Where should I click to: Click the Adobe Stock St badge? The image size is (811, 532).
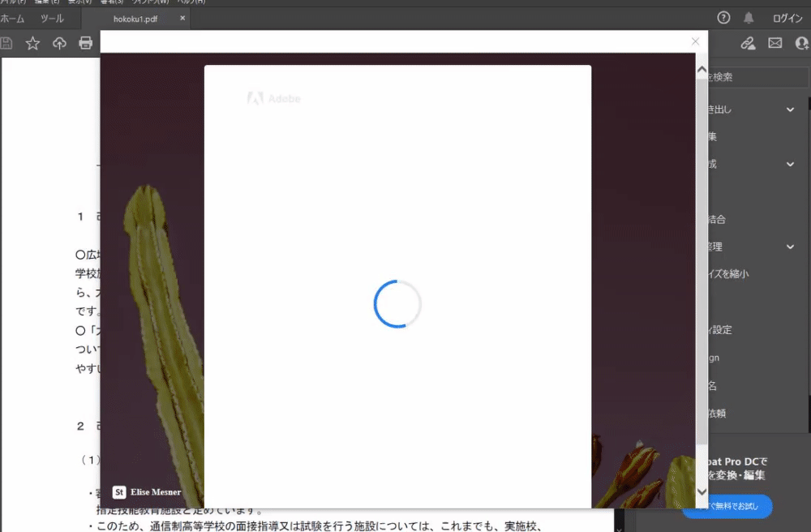(119, 492)
